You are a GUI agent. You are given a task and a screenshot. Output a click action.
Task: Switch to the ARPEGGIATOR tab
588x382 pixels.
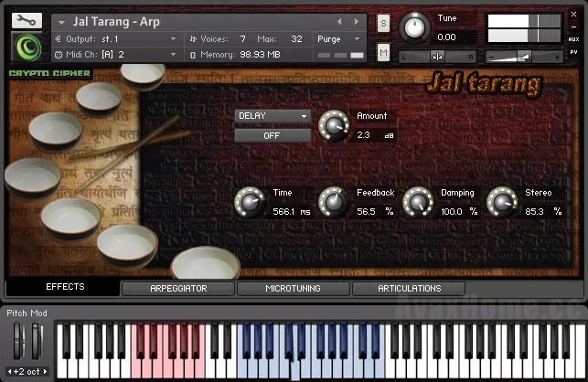coord(178,288)
